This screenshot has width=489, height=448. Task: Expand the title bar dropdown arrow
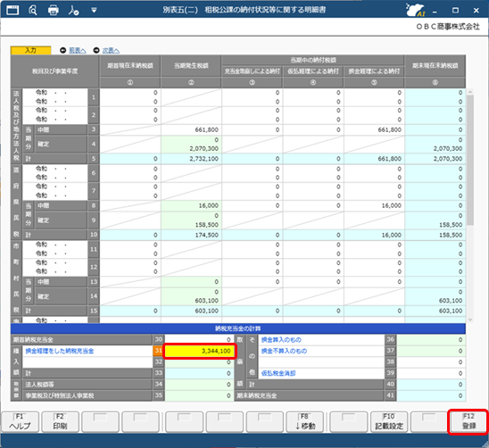(94, 11)
